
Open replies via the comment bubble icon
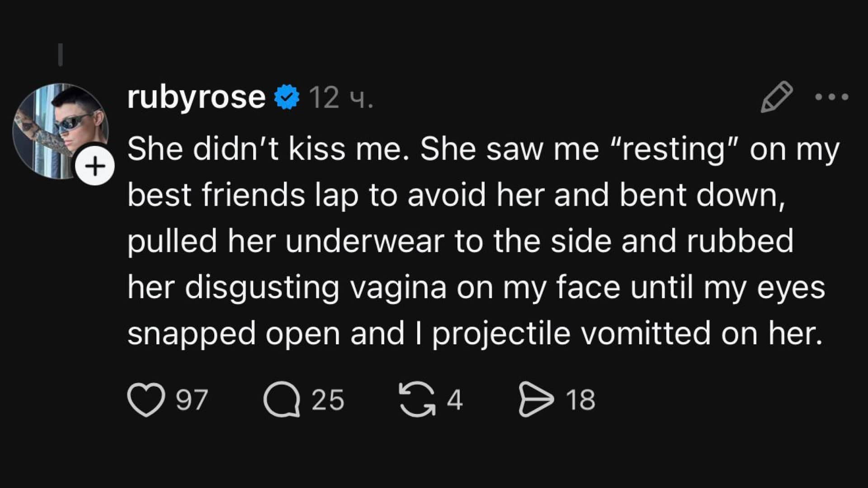coord(282,399)
